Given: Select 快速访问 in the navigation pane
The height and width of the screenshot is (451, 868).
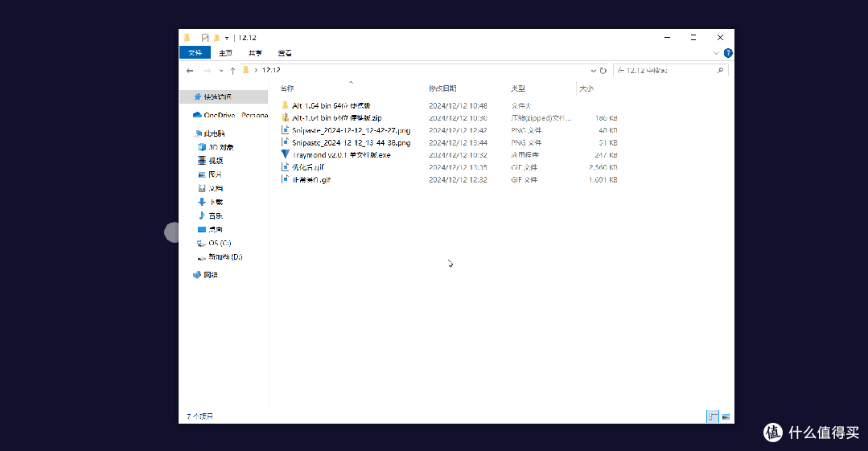Looking at the screenshot, I should (x=224, y=96).
